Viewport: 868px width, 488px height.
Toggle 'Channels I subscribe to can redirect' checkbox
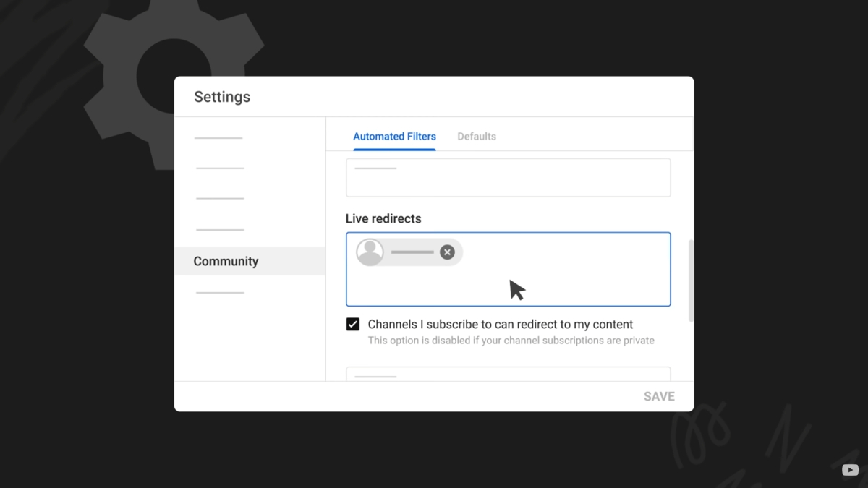click(353, 325)
